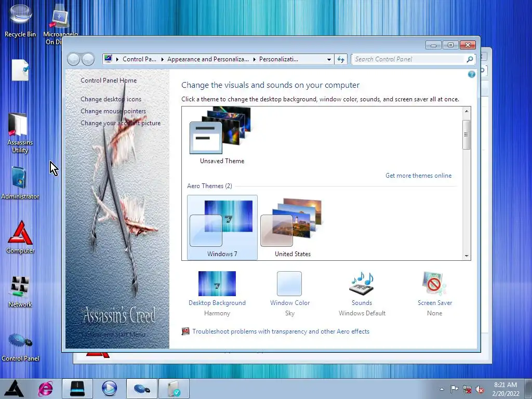532x399 pixels.
Task: Click Appearance and Personalization breadcrumb
Action: tap(208, 59)
